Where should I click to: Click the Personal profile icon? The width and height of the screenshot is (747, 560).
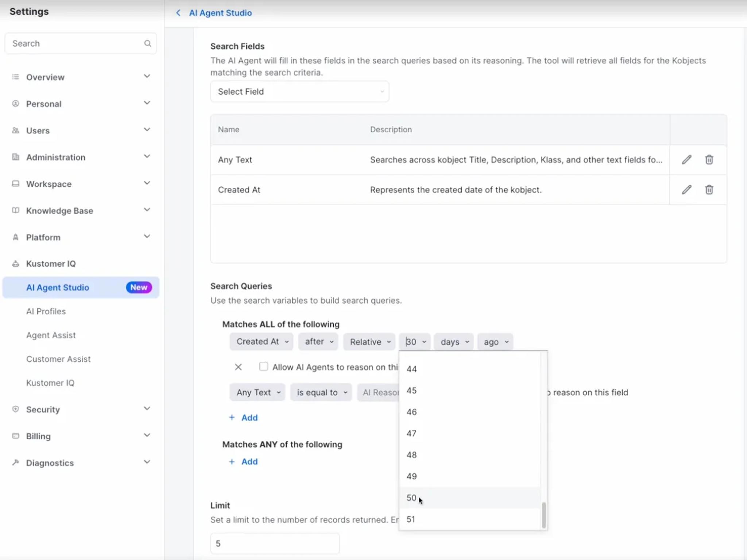coord(15,104)
